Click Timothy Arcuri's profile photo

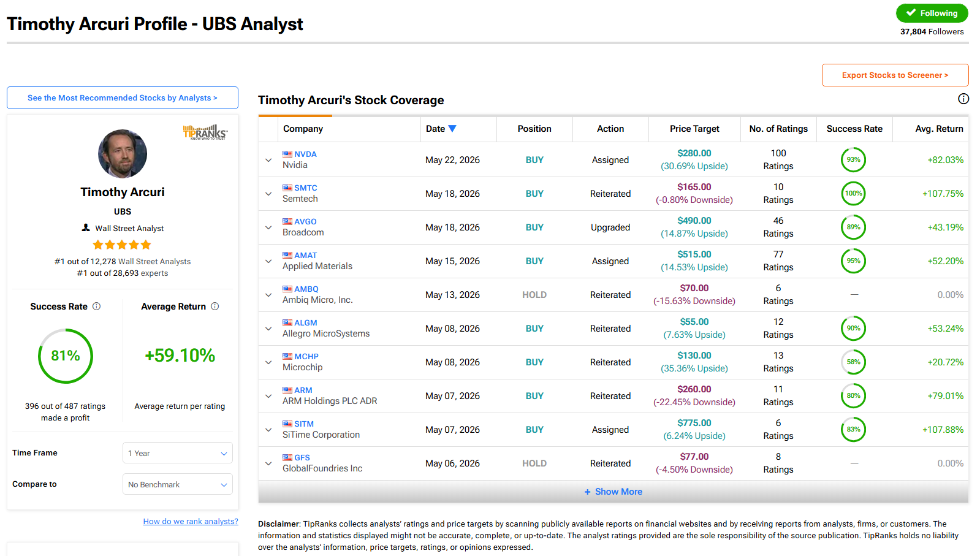pos(123,153)
